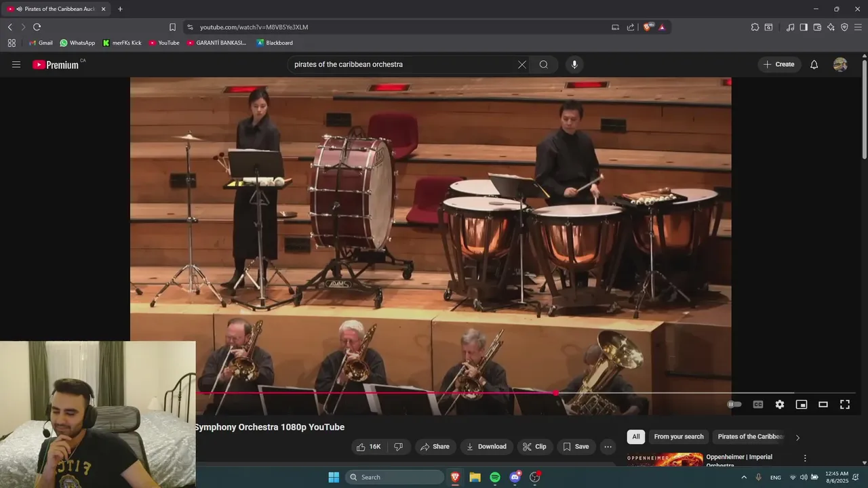The image size is (868, 488).
Task: Open the apps grid on bookmarks bar
Action: click(x=12, y=43)
